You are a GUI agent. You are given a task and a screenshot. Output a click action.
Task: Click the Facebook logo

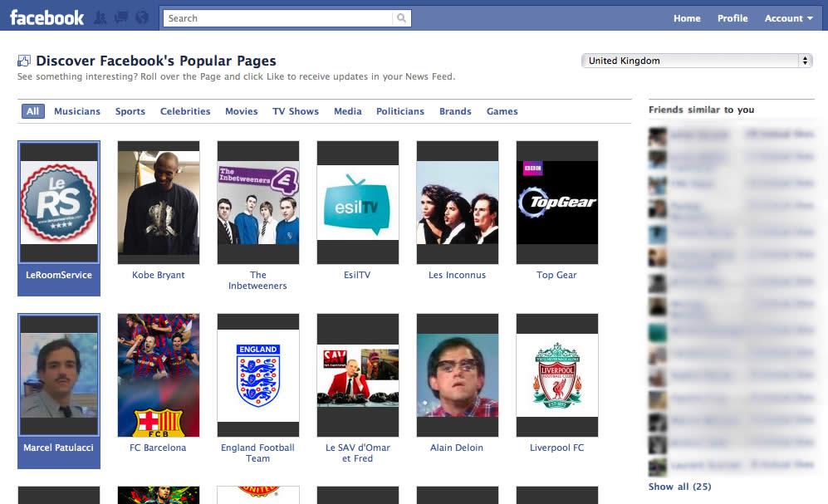pyautogui.click(x=47, y=18)
